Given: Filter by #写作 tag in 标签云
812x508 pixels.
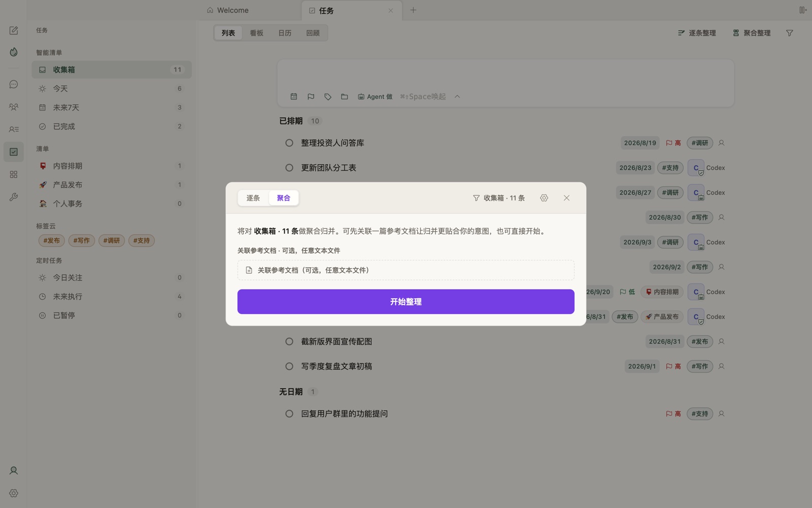Looking at the screenshot, I should click(81, 241).
